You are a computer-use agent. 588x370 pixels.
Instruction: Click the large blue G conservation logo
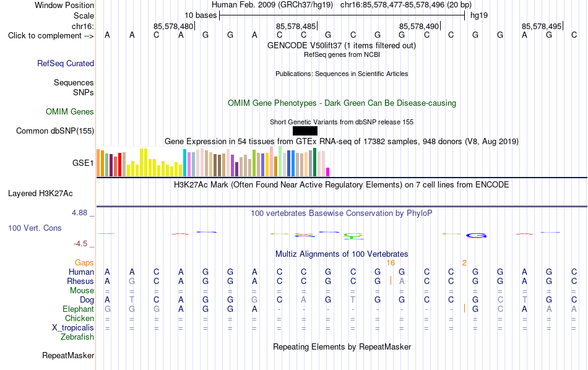[x=476, y=235]
